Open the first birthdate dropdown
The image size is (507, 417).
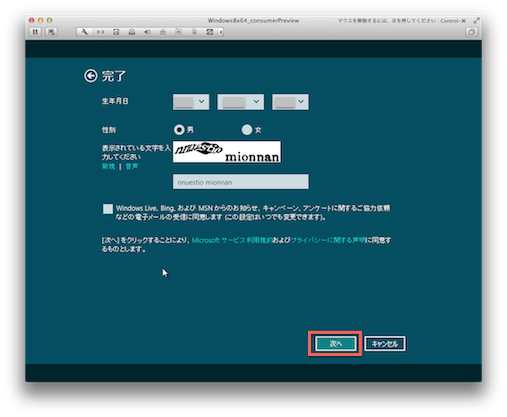[x=191, y=102]
